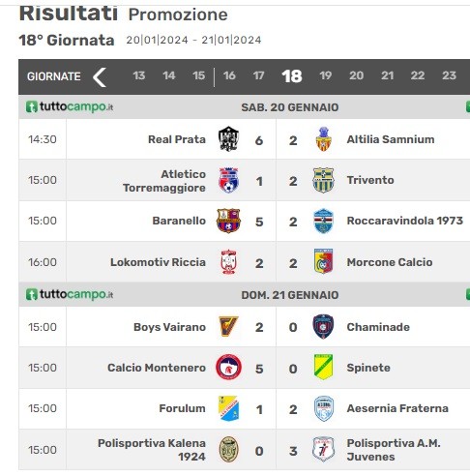Jump to matchday 13

pyautogui.click(x=139, y=75)
